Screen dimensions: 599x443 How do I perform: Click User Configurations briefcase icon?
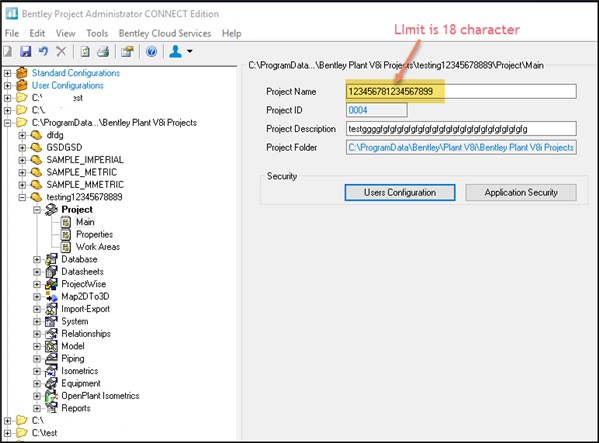point(22,85)
